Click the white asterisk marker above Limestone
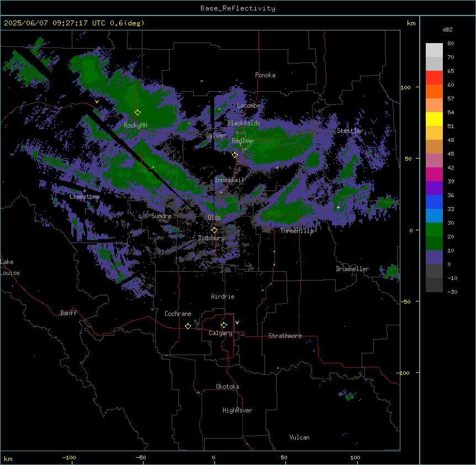This screenshot has width=476, height=465. 84,191
